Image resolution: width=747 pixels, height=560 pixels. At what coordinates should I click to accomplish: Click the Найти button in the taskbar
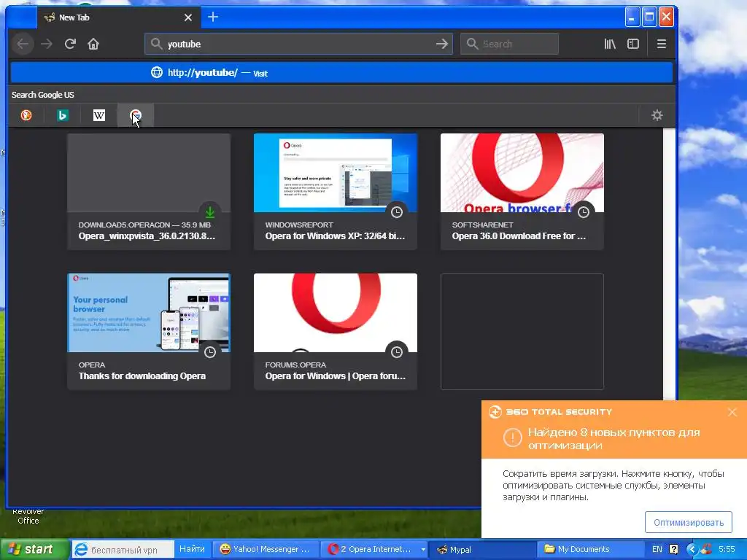click(192, 549)
